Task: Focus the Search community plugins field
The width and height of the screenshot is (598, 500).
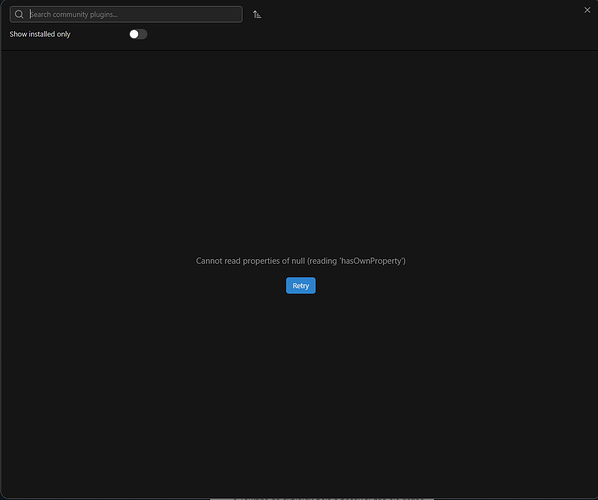Action: pos(126,14)
